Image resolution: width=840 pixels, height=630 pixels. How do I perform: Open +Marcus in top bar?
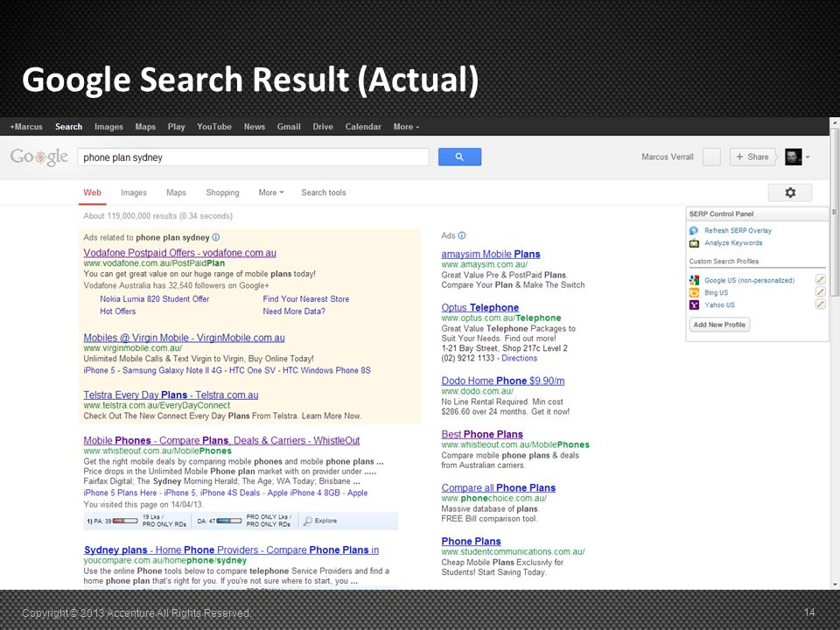[26, 127]
